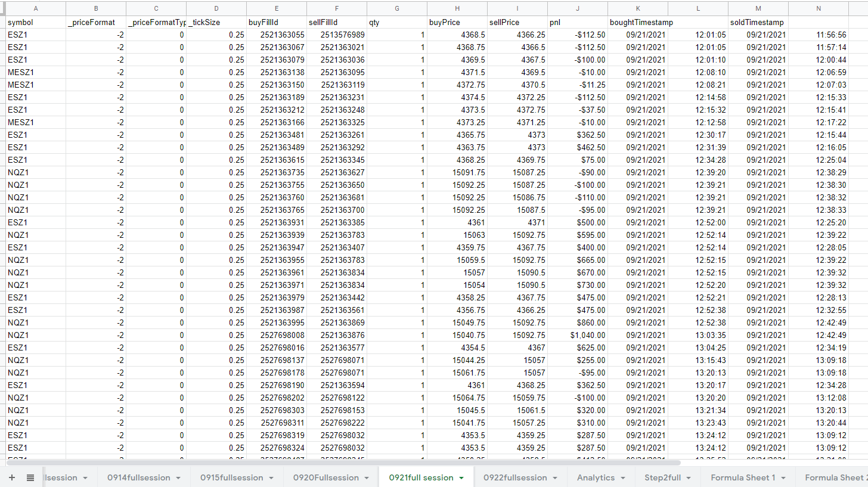Open 0920Fullsession tab dropdown arrow

click(367, 478)
